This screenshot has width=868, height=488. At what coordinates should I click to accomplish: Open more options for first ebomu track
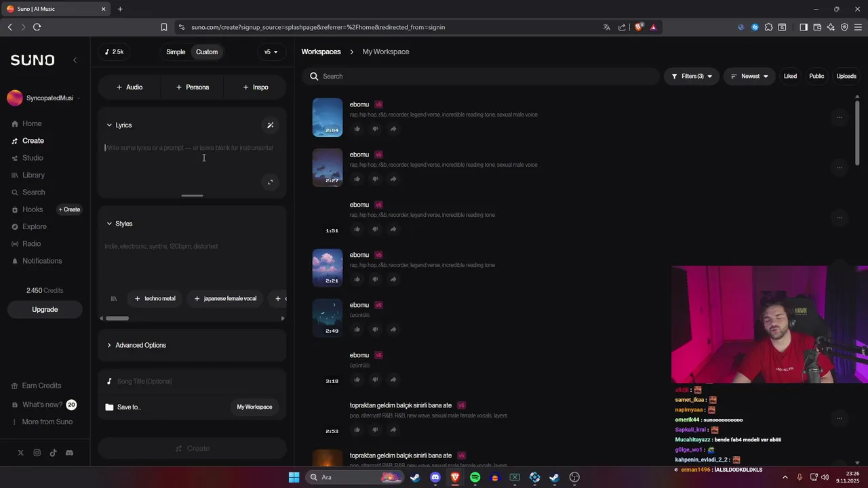(x=839, y=117)
